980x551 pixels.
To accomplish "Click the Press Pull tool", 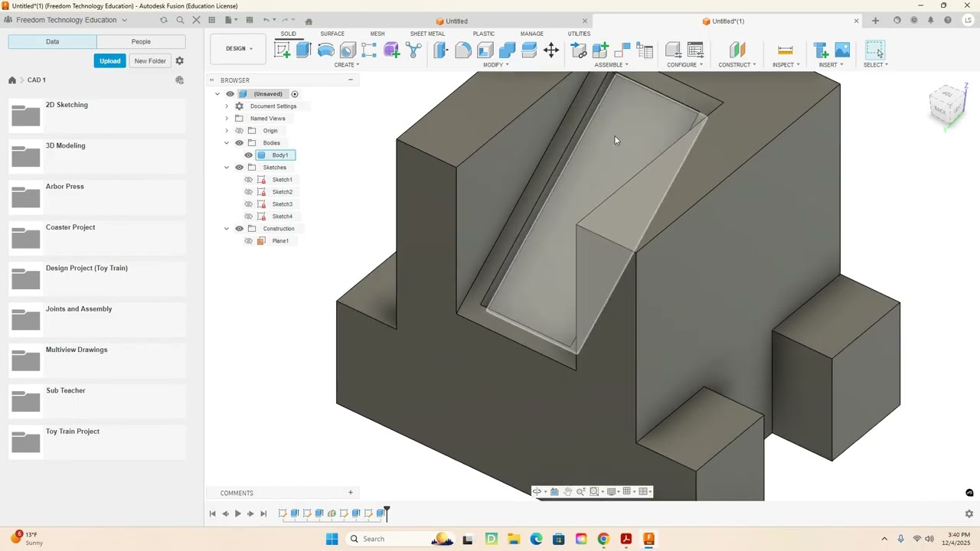I will coord(440,51).
